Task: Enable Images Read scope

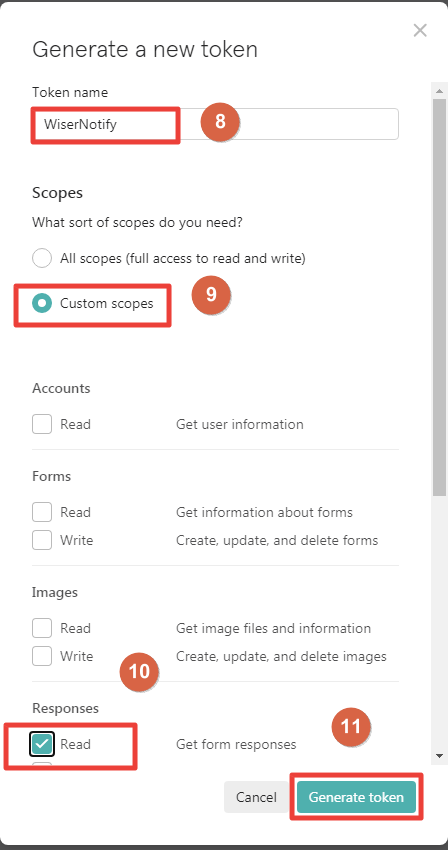Action: pyautogui.click(x=42, y=628)
